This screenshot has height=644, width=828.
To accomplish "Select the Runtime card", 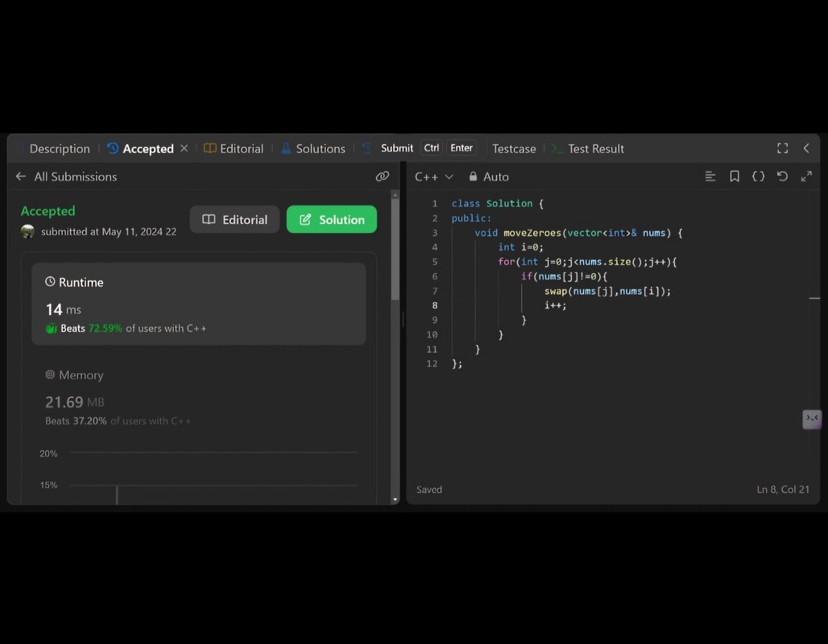I will (199, 303).
